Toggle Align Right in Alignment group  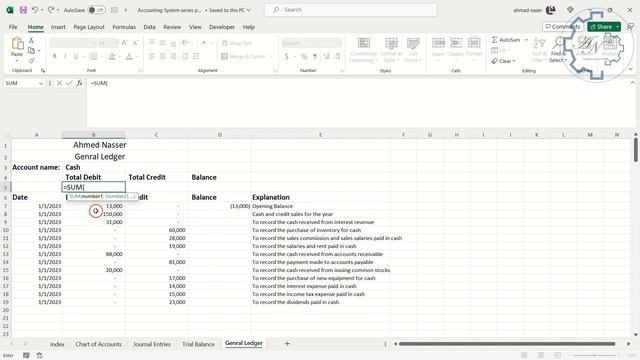[173, 56]
